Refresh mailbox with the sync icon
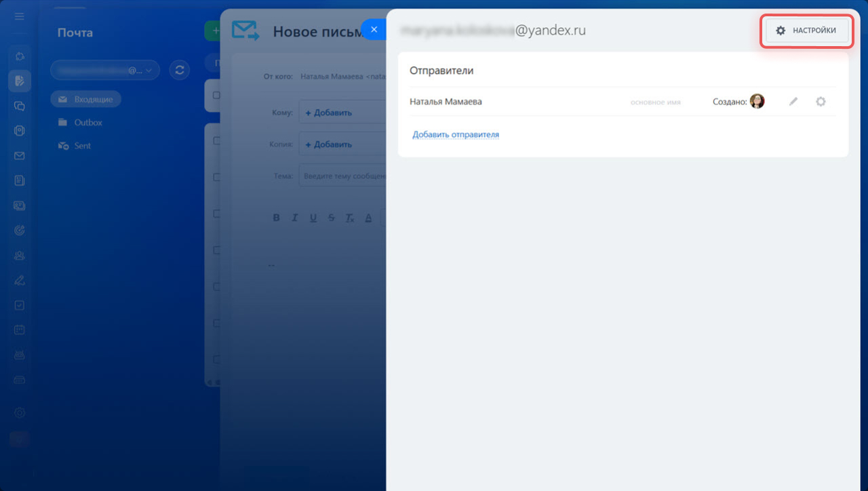Screen dimensions: 868x491 pos(179,70)
